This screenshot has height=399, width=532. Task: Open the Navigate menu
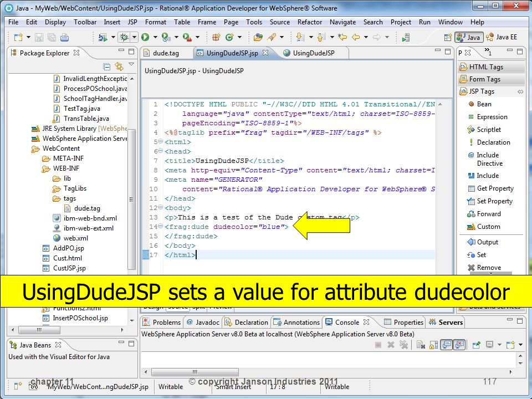pos(342,22)
